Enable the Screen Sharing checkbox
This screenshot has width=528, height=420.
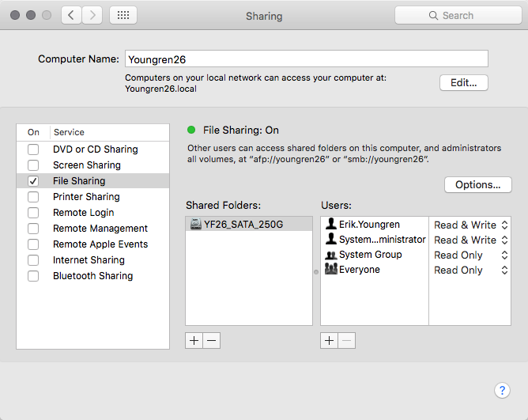click(33, 165)
